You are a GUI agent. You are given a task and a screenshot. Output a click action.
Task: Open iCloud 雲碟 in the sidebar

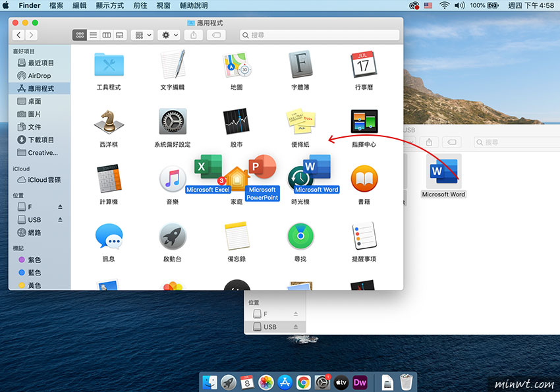coord(40,180)
